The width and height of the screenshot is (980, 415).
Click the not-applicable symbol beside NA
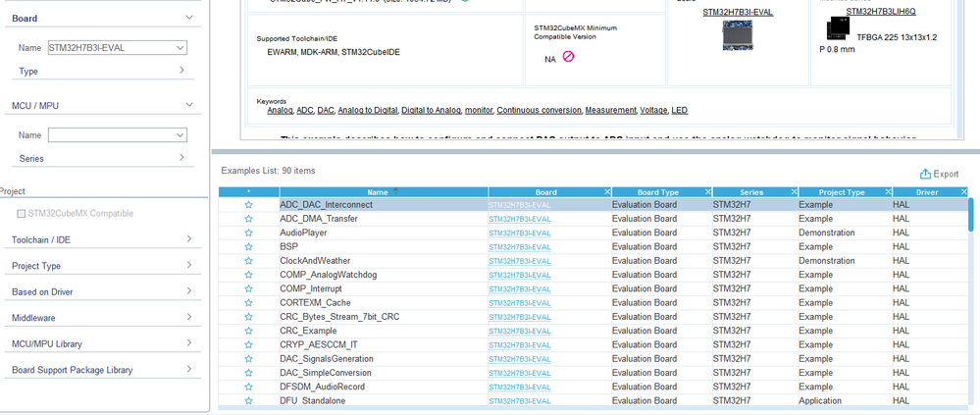(568, 57)
